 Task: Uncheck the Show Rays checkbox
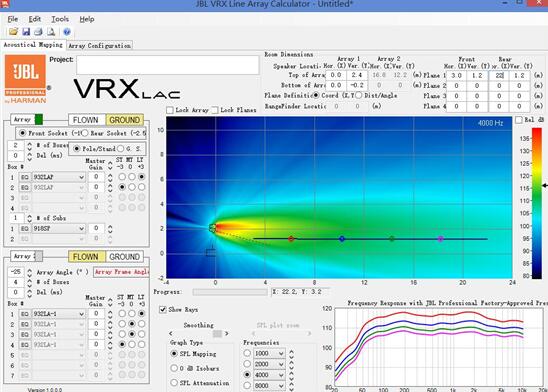click(163, 310)
